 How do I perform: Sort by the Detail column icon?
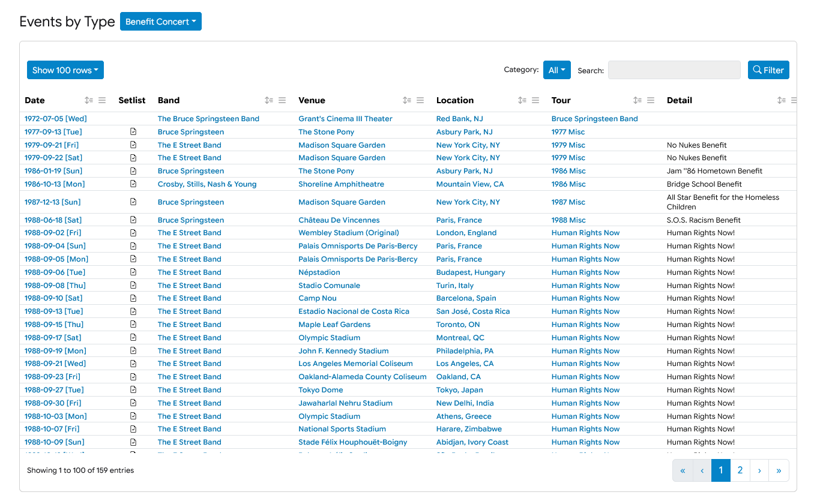[x=781, y=100]
